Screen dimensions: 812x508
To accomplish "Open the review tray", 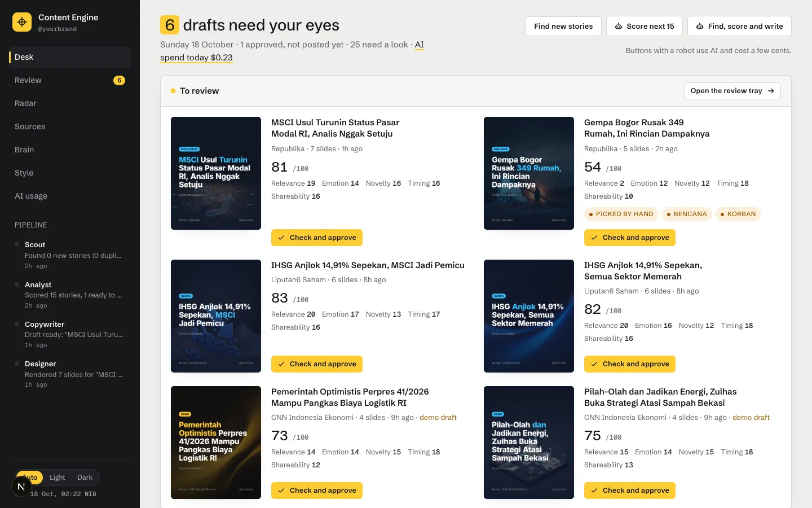I will (x=732, y=91).
